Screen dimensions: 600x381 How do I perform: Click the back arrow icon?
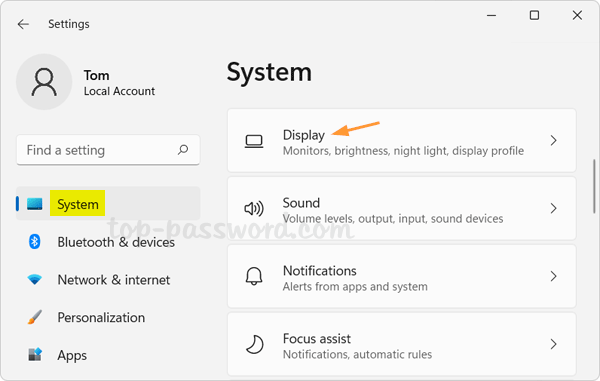23,24
